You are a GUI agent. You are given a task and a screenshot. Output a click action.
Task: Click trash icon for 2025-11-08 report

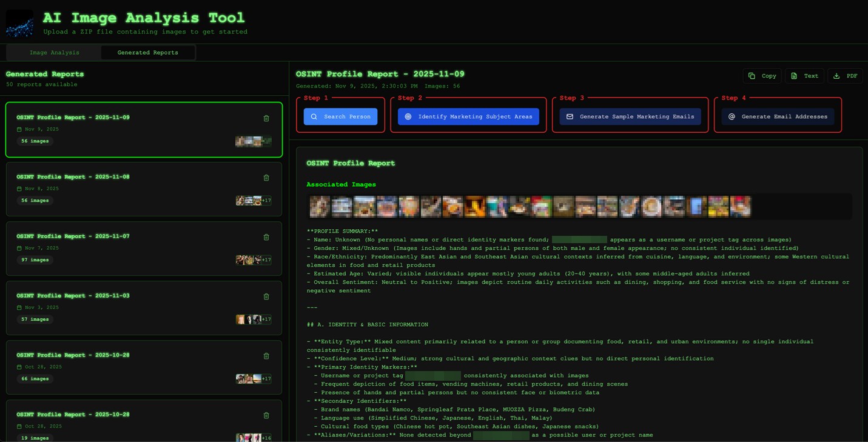coord(266,178)
